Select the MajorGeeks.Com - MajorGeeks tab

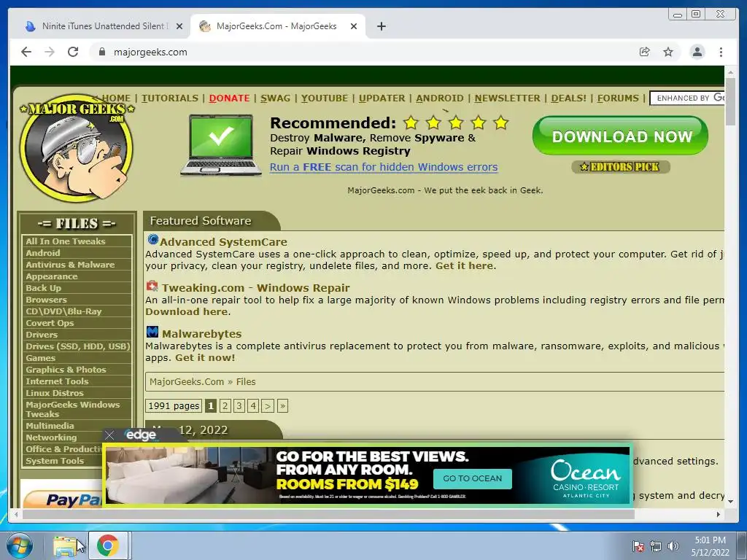tap(276, 26)
